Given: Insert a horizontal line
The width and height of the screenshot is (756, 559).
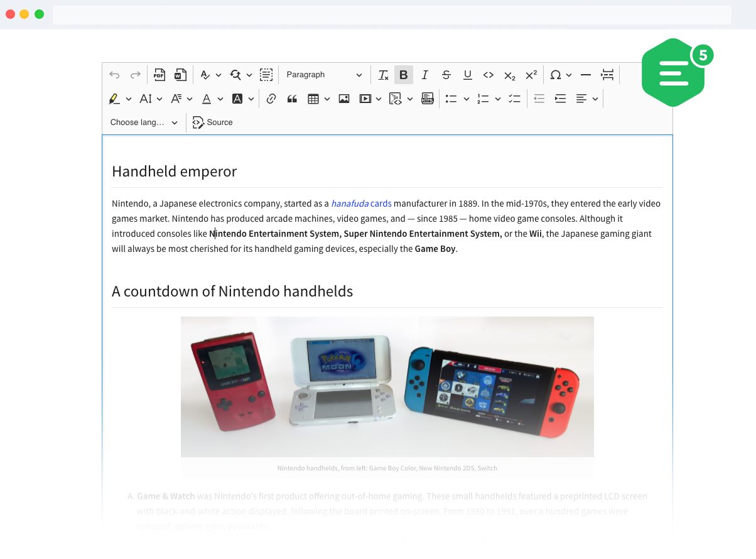Looking at the screenshot, I should pyautogui.click(x=586, y=75).
